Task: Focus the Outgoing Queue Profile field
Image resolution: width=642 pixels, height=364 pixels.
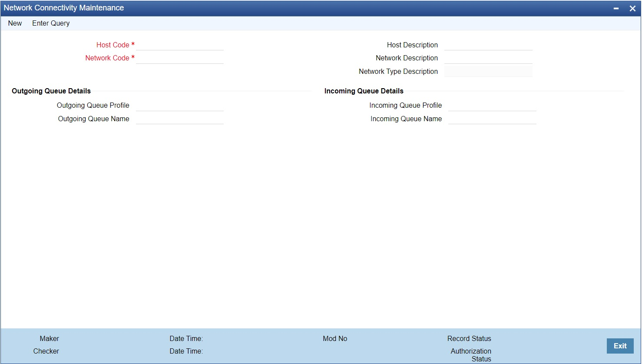Action: click(180, 106)
